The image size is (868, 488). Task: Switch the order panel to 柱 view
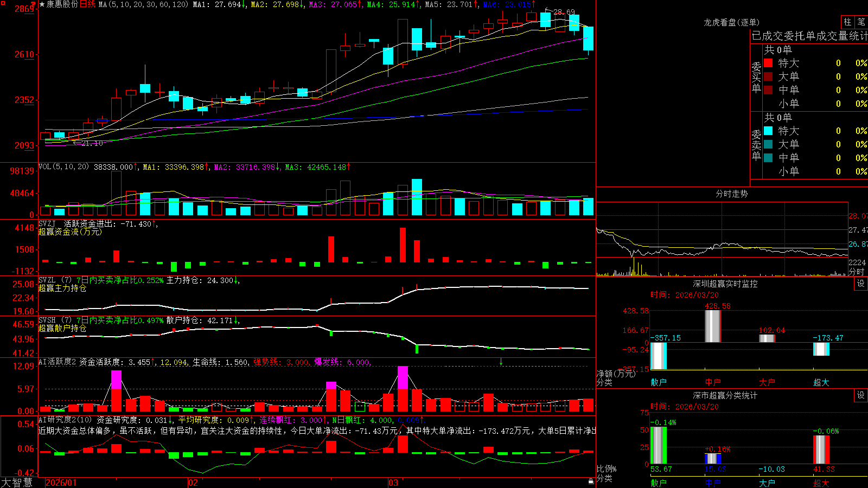pos(847,22)
